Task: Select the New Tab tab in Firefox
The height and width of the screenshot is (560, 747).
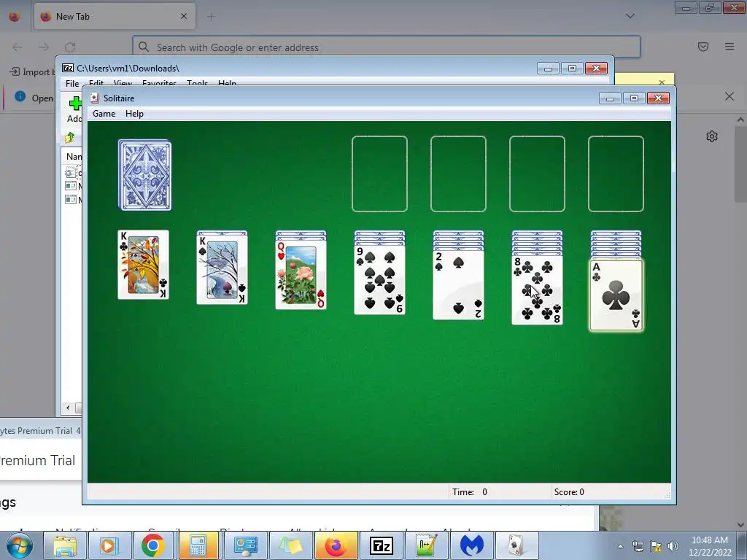Action: point(115,17)
